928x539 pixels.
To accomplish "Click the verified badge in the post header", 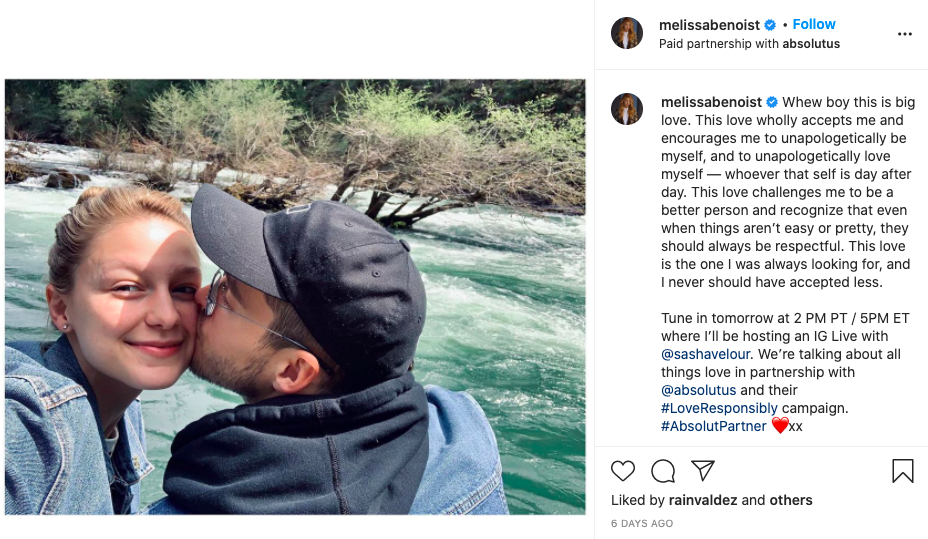I will (x=771, y=25).
